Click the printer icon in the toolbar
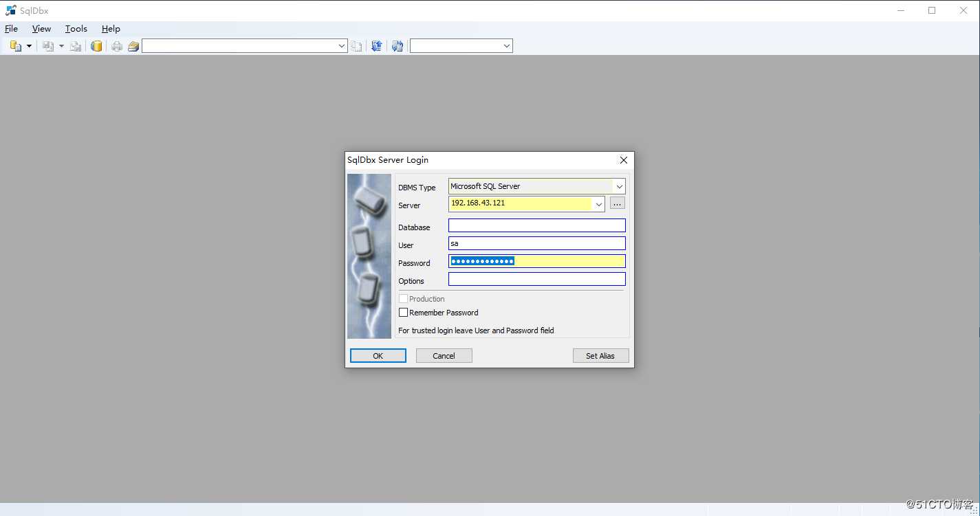The height and width of the screenshot is (516, 980). 117,46
